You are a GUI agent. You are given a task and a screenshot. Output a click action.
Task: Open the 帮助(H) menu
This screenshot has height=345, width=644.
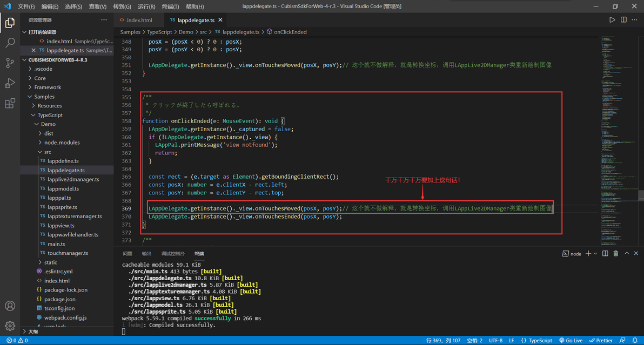point(194,6)
